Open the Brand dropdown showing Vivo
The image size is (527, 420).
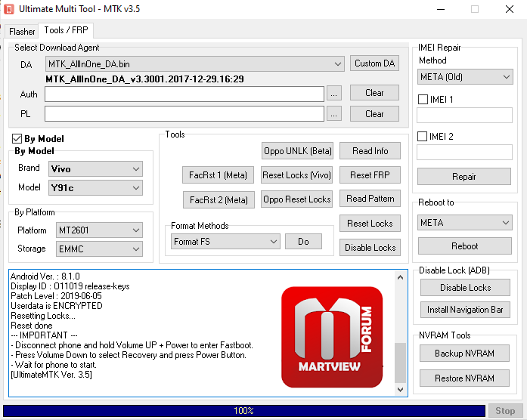coord(95,169)
